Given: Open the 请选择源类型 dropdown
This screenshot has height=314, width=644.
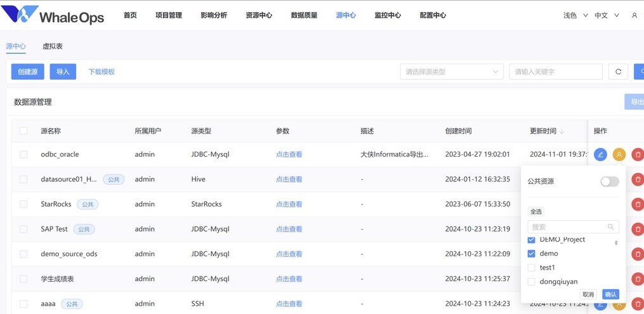Looking at the screenshot, I should pos(451,72).
